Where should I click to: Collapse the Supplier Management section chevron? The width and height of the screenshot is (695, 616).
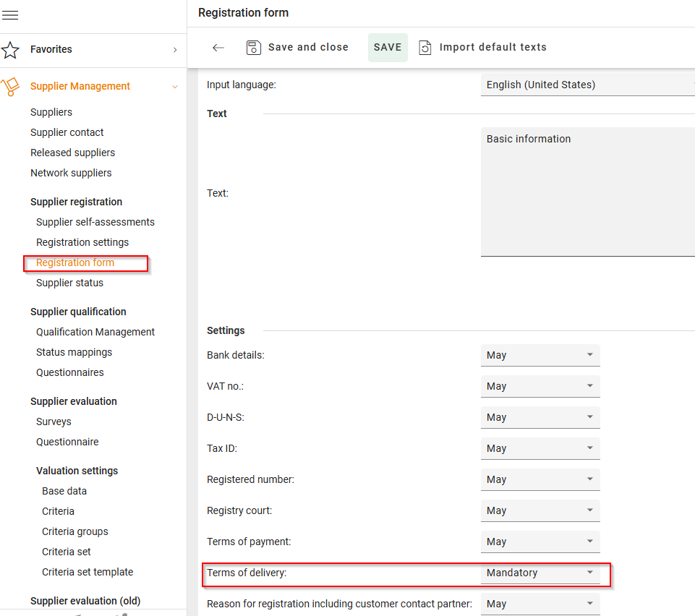pyautogui.click(x=174, y=87)
